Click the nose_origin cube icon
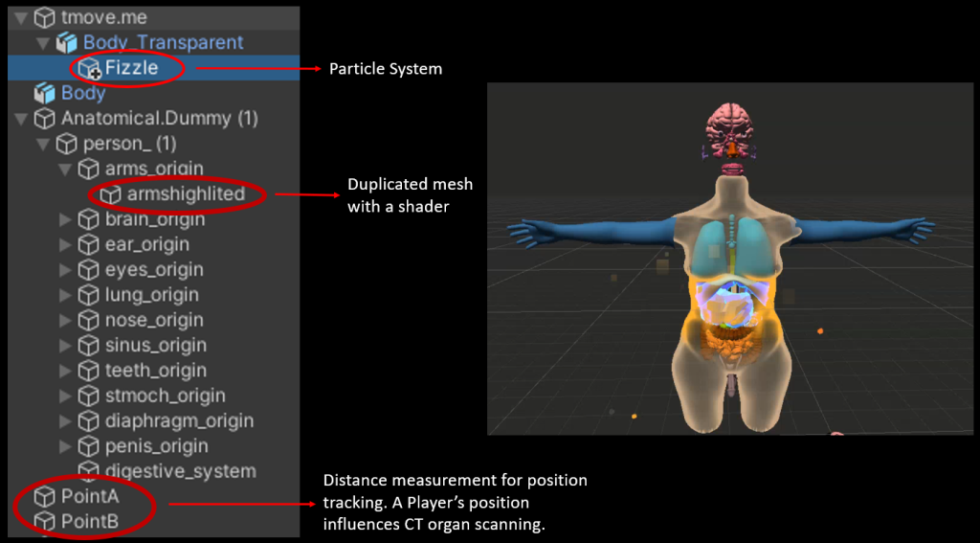 point(89,320)
